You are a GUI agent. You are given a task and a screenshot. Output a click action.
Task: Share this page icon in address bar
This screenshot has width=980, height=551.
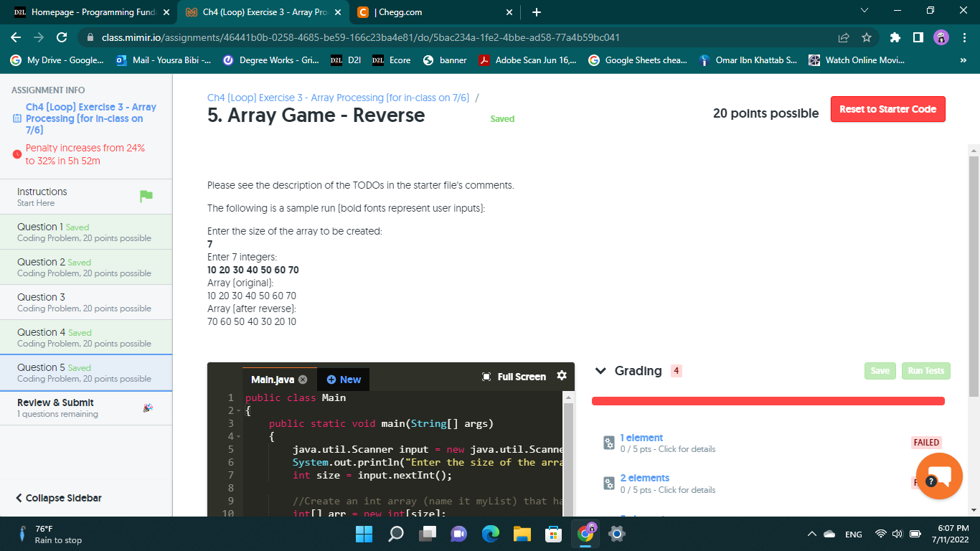[x=844, y=37]
